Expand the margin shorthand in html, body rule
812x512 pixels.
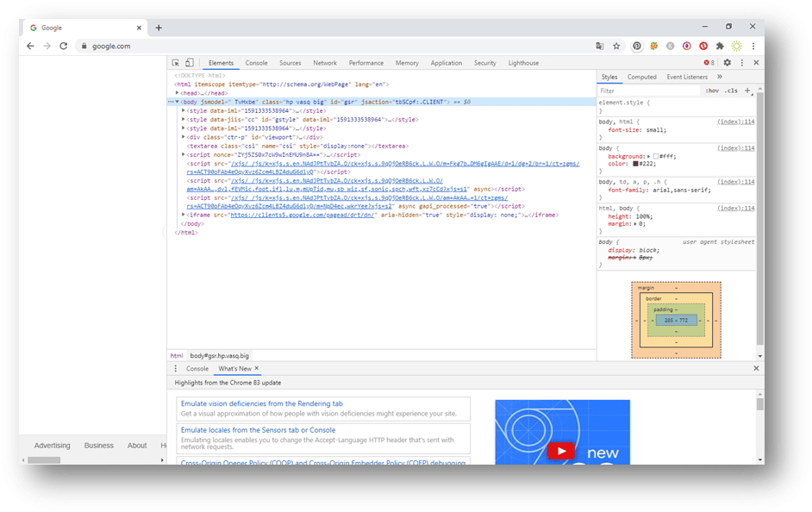(x=635, y=224)
